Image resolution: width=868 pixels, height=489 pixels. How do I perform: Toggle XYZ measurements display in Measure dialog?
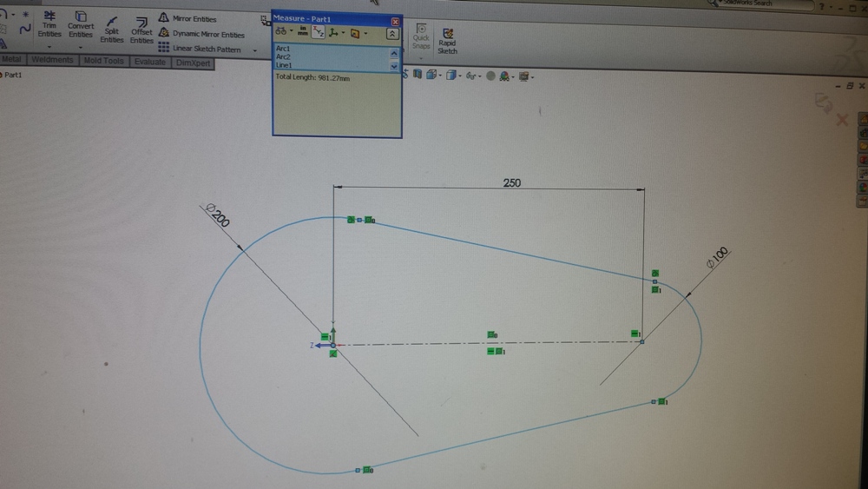tap(318, 32)
